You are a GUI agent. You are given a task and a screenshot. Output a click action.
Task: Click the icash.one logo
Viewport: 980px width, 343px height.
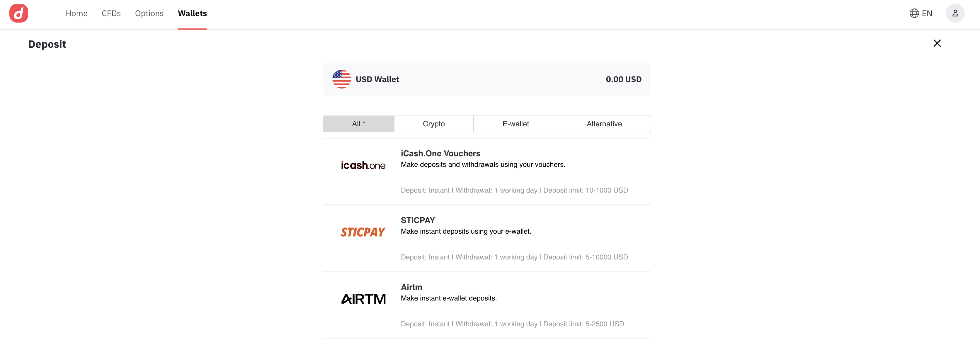coord(363,165)
